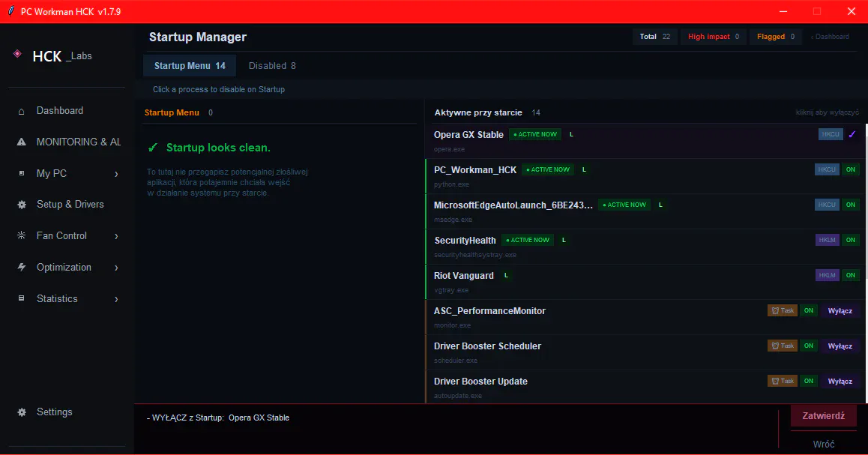Expand the My PC submenu chevron
This screenshot has height=455, width=868.
click(x=116, y=174)
